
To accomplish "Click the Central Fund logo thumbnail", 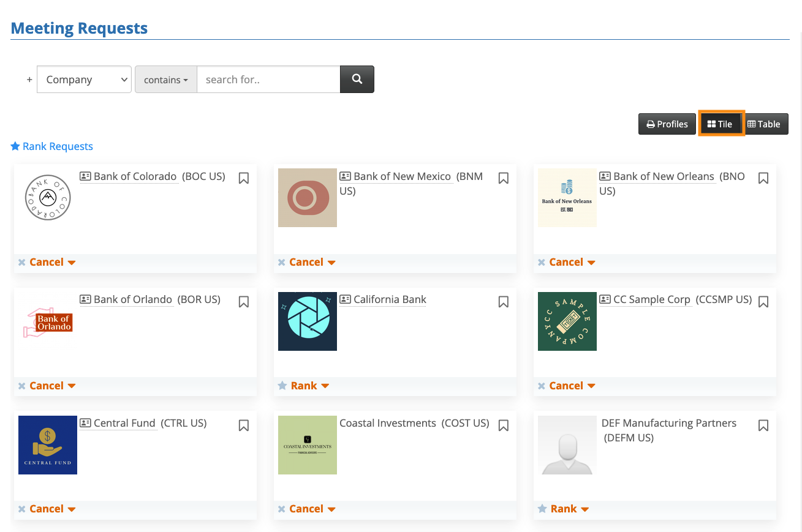I will click(48, 445).
